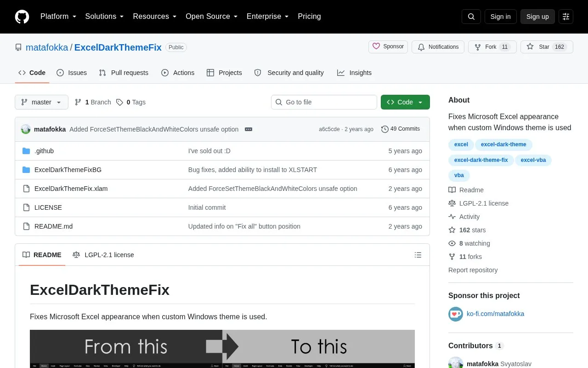Open the .github folder
The image size is (588, 368).
(x=44, y=151)
